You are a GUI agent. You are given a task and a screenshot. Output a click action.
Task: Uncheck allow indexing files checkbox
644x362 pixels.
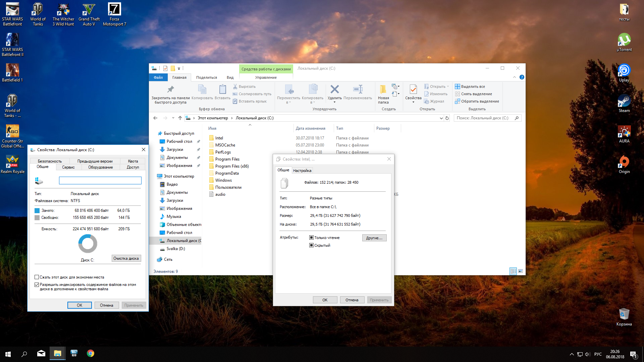[x=37, y=285]
